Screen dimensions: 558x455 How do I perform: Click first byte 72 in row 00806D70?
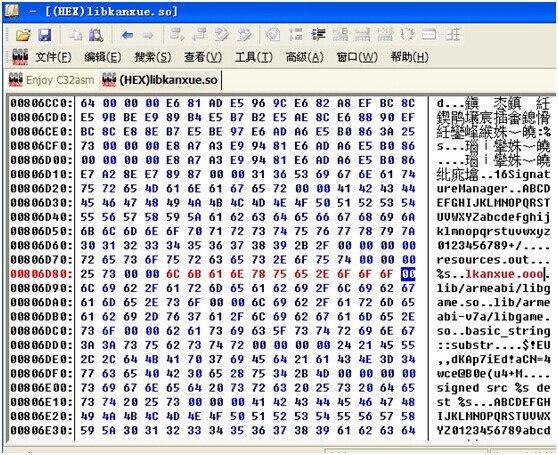pos(88,260)
